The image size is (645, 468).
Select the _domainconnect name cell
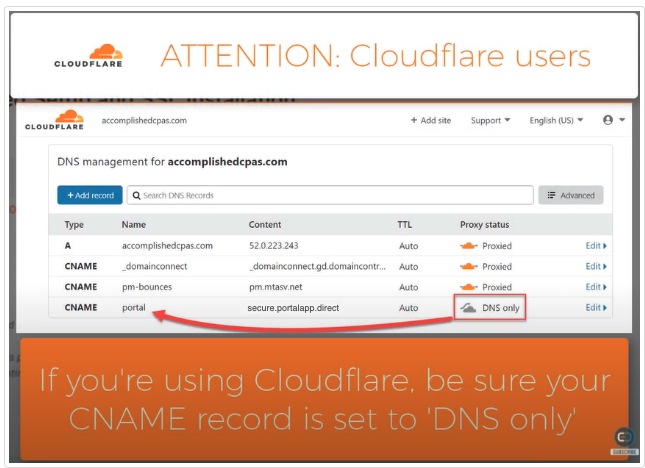(x=154, y=266)
